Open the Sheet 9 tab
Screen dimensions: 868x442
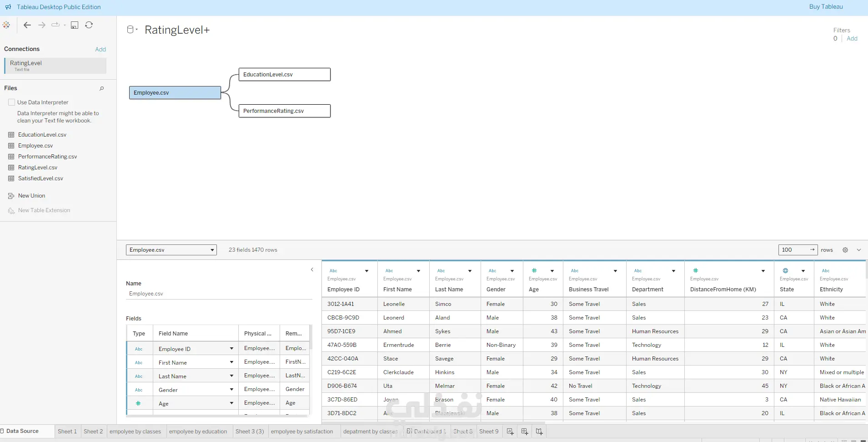pyautogui.click(x=489, y=432)
